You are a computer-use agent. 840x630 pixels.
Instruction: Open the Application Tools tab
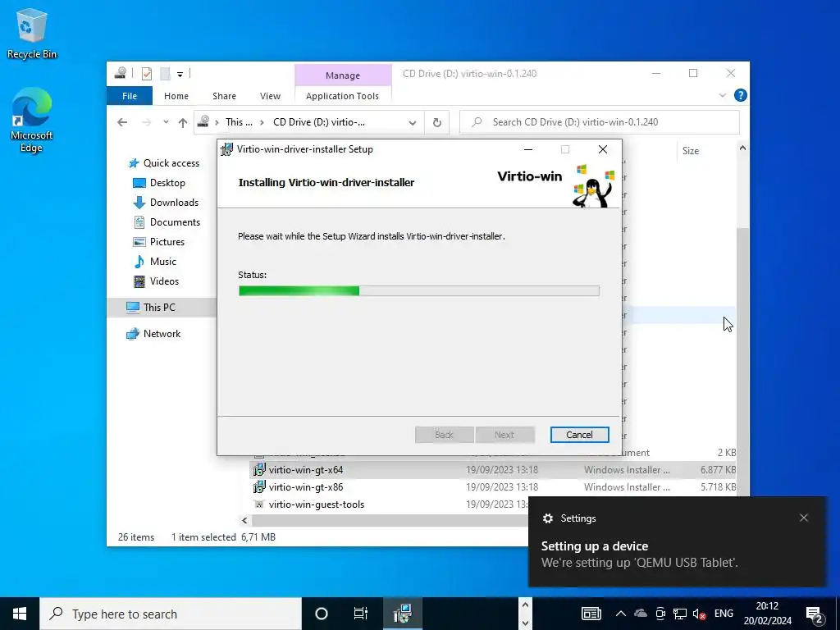click(342, 96)
